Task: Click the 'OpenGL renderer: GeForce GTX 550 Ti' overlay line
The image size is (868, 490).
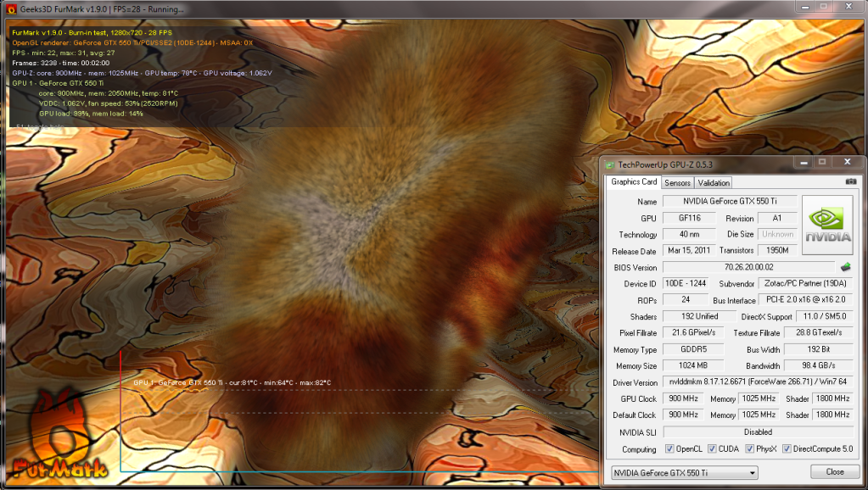Action: pos(132,42)
